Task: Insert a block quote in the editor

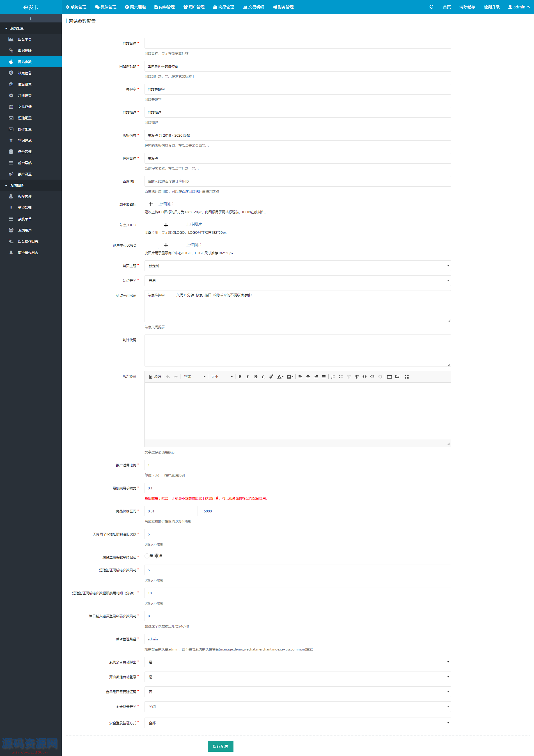Action: pos(365,377)
